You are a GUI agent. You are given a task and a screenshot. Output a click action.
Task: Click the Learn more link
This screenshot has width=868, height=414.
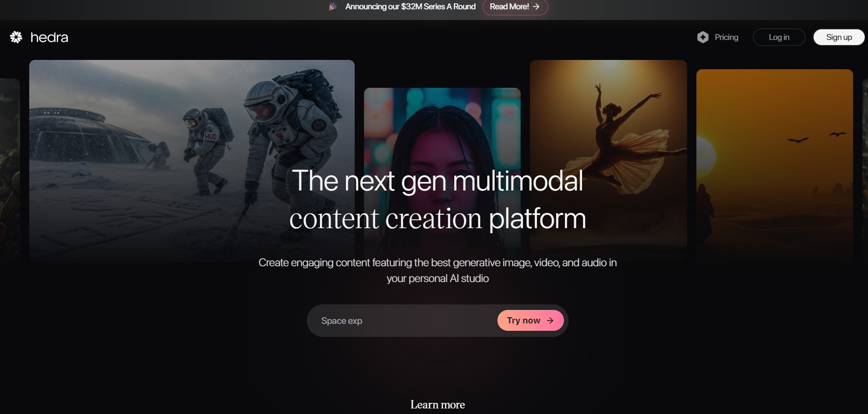coord(437,405)
